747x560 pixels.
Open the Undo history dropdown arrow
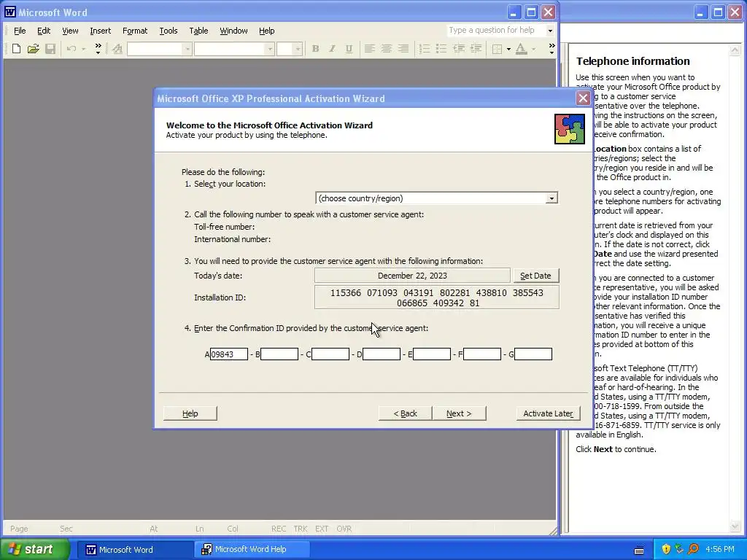tap(83, 49)
